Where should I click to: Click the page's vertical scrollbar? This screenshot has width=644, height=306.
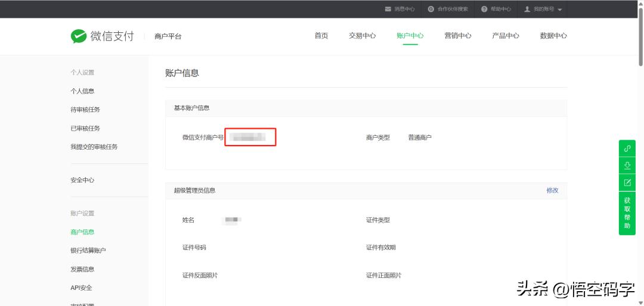click(x=640, y=36)
